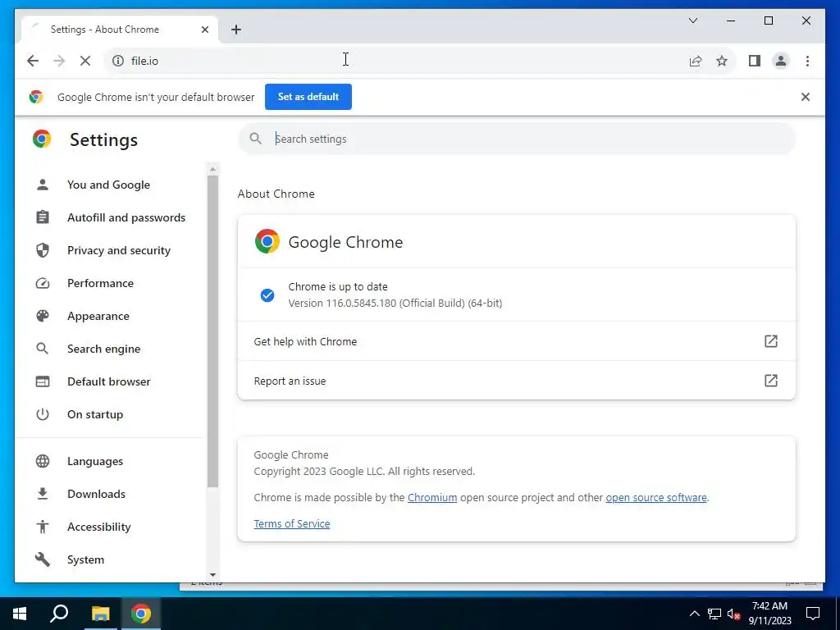Click Report an issue row
840x630 pixels.
click(x=517, y=381)
